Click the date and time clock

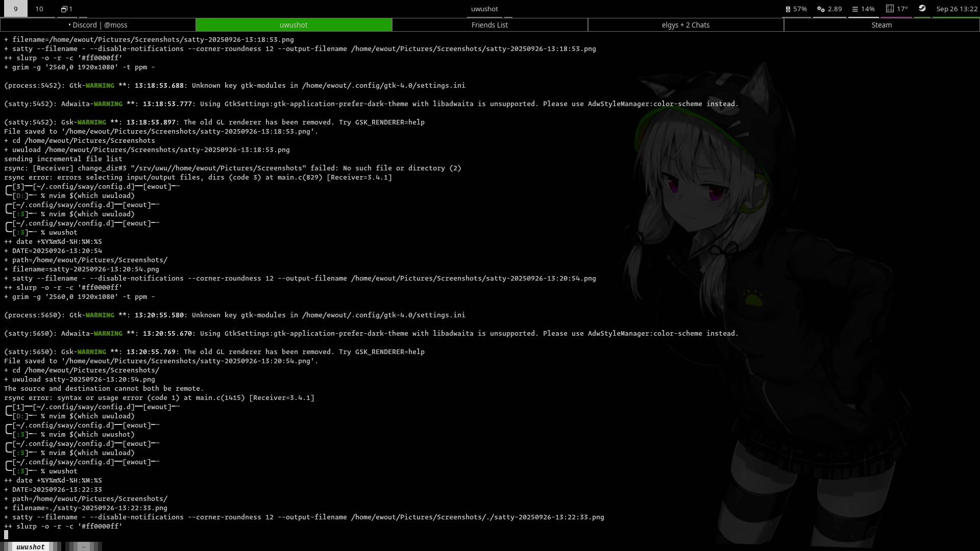coord(957,9)
